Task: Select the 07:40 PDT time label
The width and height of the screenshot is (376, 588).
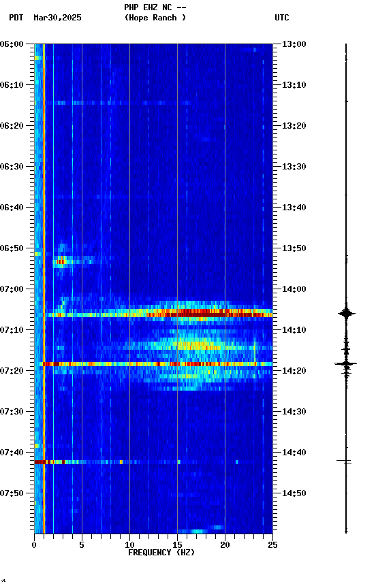Action: click(12, 453)
